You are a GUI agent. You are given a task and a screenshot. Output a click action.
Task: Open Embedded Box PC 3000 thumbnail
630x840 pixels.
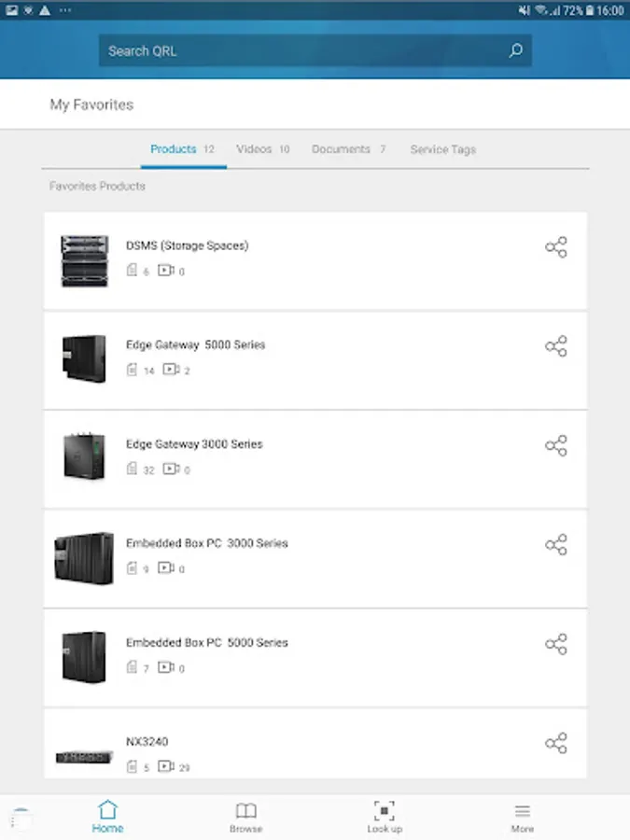(84, 558)
